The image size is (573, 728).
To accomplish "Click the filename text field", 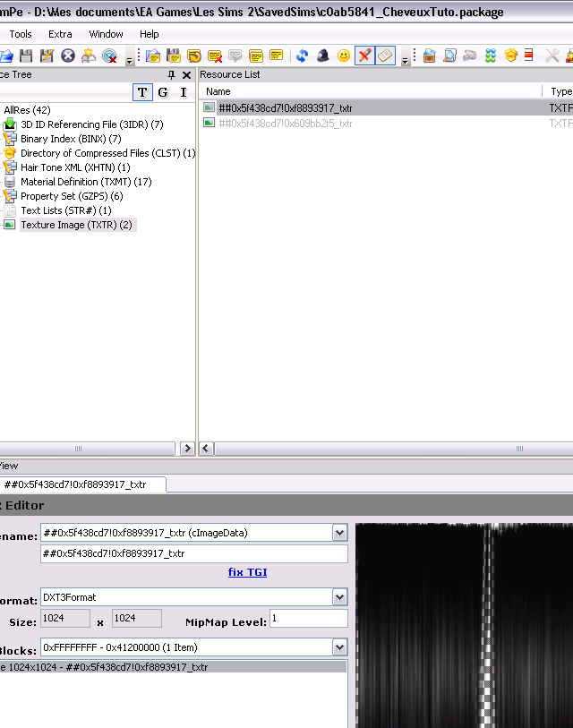I will click(194, 553).
